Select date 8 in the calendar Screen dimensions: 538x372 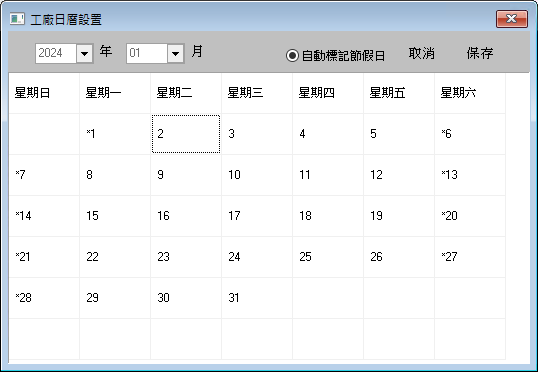(115, 175)
